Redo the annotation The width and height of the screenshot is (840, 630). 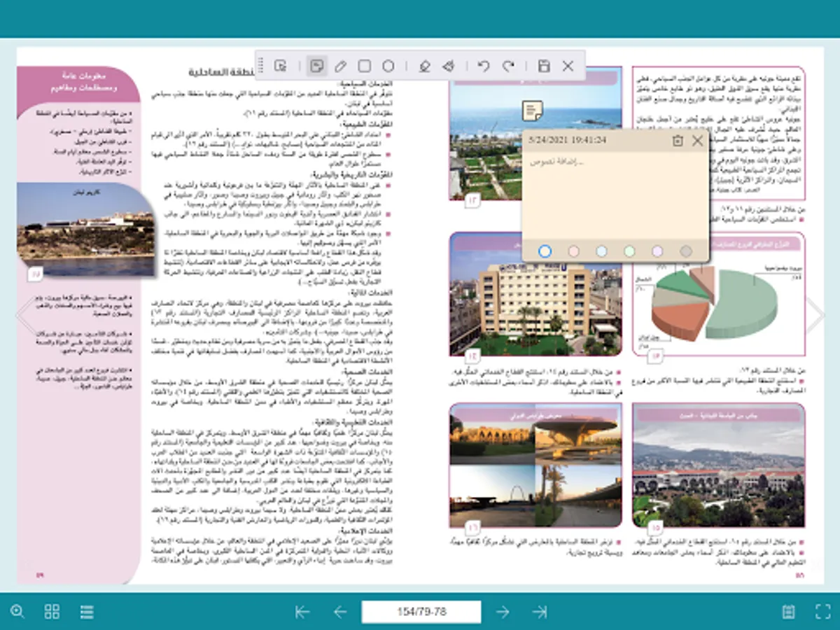point(509,66)
